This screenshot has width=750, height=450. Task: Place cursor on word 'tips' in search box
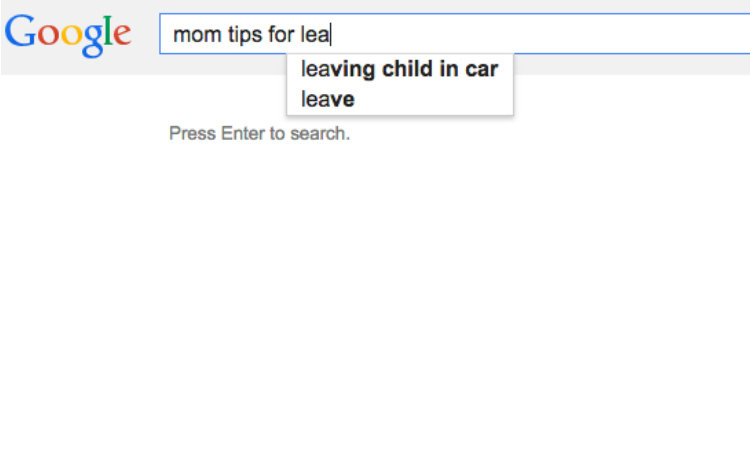click(x=245, y=35)
